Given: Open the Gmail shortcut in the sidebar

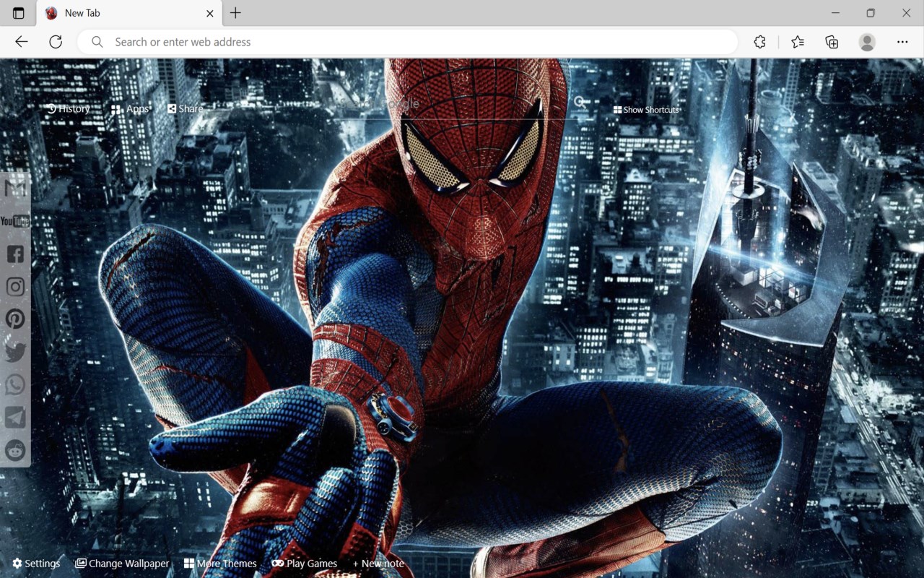Looking at the screenshot, I should pyautogui.click(x=15, y=189).
